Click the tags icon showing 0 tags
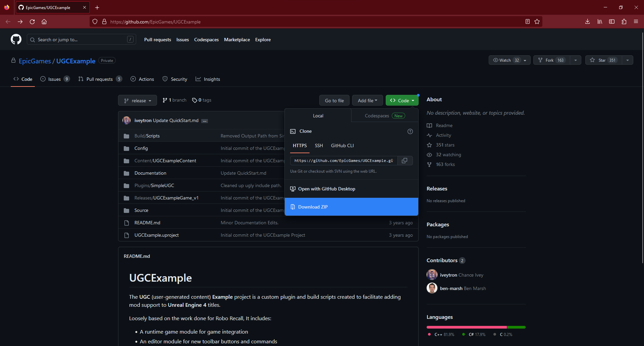This screenshot has width=644, height=346. [195, 100]
